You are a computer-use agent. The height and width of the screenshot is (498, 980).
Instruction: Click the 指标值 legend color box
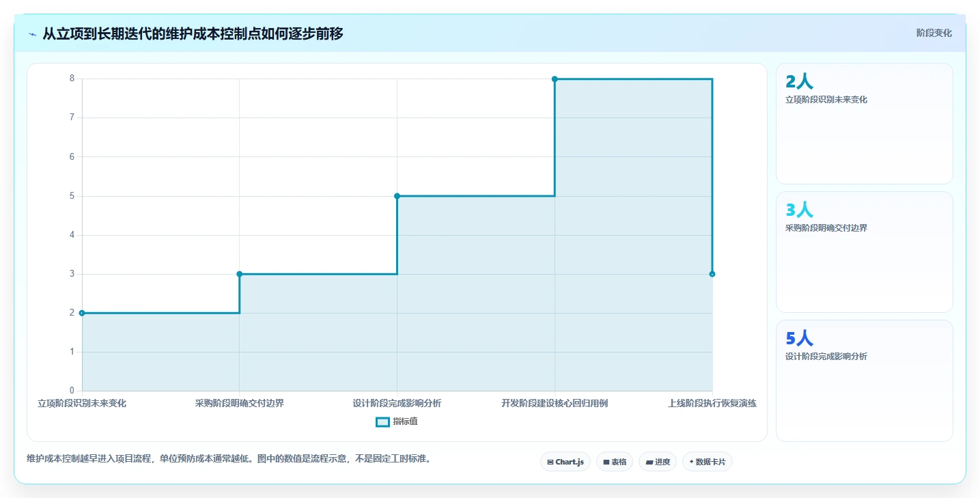point(382,421)
